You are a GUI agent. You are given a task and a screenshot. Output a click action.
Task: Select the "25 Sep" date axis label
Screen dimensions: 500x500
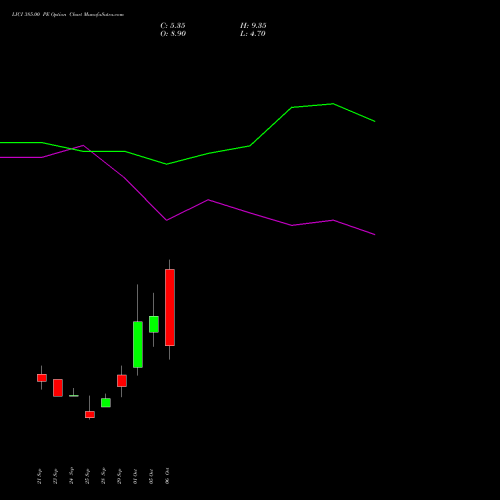(87, 476)
